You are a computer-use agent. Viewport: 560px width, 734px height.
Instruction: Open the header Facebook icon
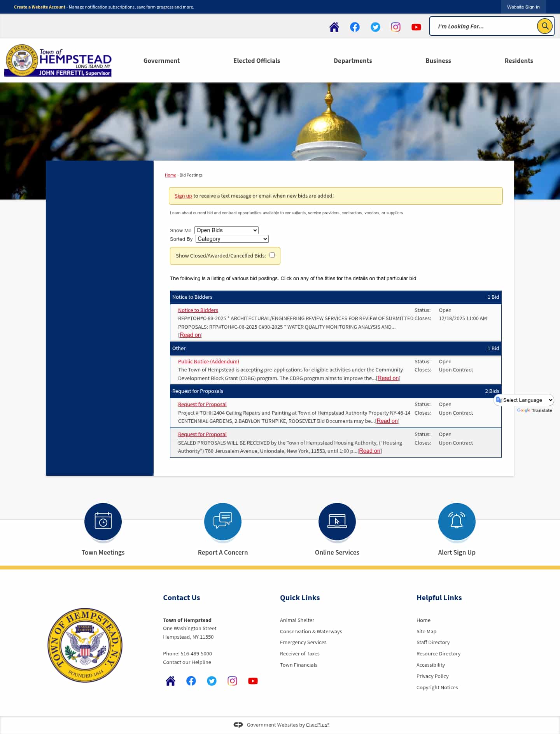click(355, 27)
